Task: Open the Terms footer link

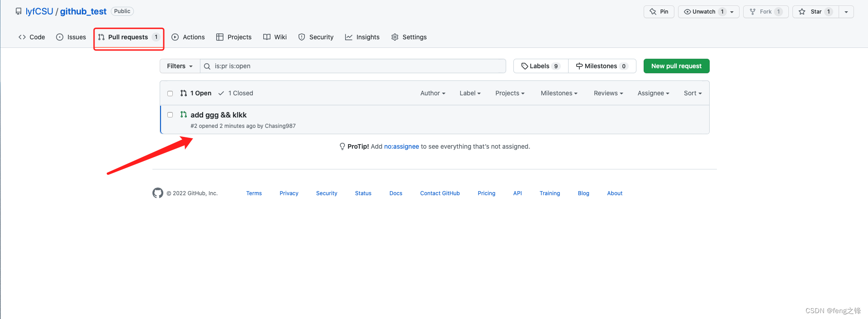Action: coord(254,193)
